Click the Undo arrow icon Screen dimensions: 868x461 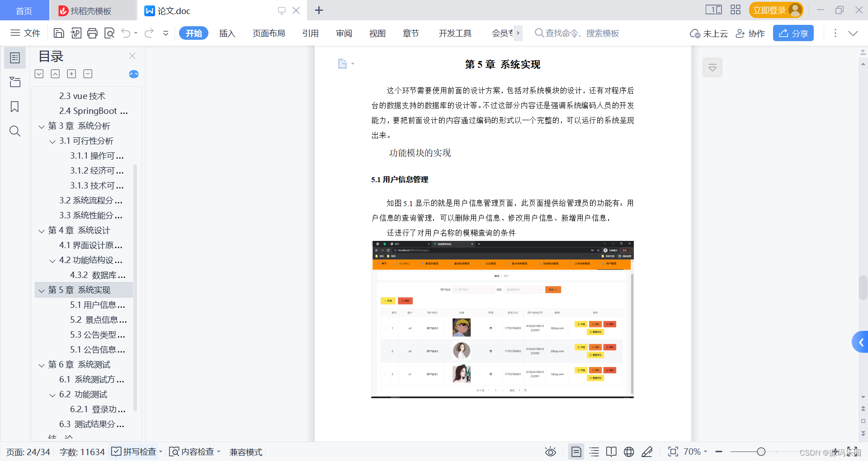(125, 33)
